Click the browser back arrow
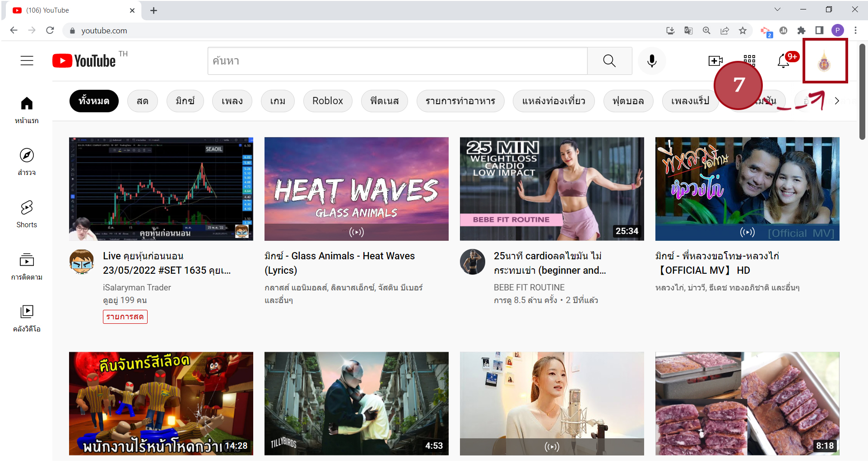 point(14,30)
